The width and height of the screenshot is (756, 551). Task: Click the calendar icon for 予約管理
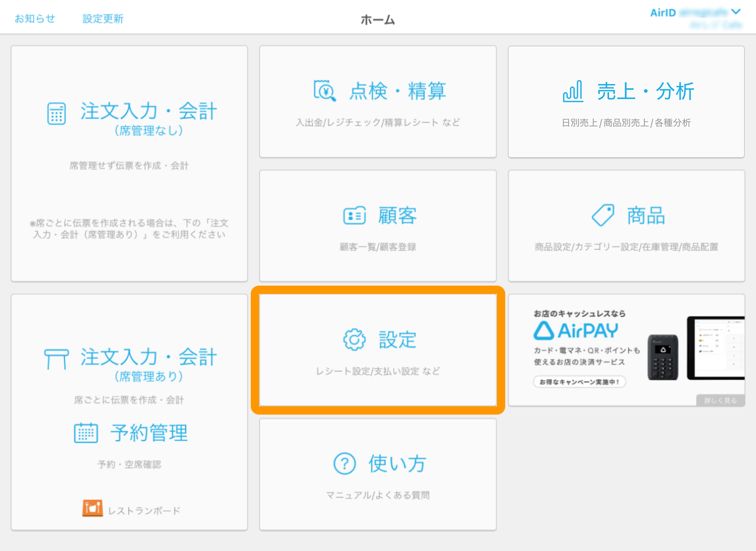86,433
